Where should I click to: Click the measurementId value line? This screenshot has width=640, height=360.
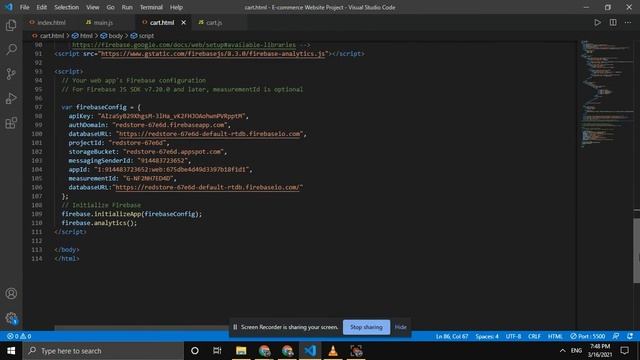122,178
